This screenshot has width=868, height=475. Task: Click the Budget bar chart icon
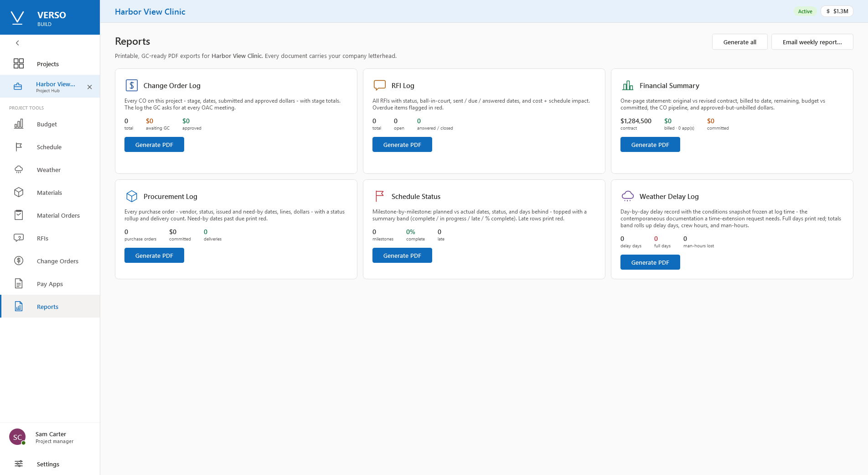click(x=19, y=124)
